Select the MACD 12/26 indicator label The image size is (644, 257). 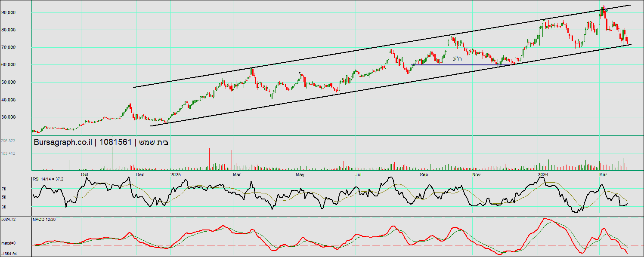pos(44,219)
